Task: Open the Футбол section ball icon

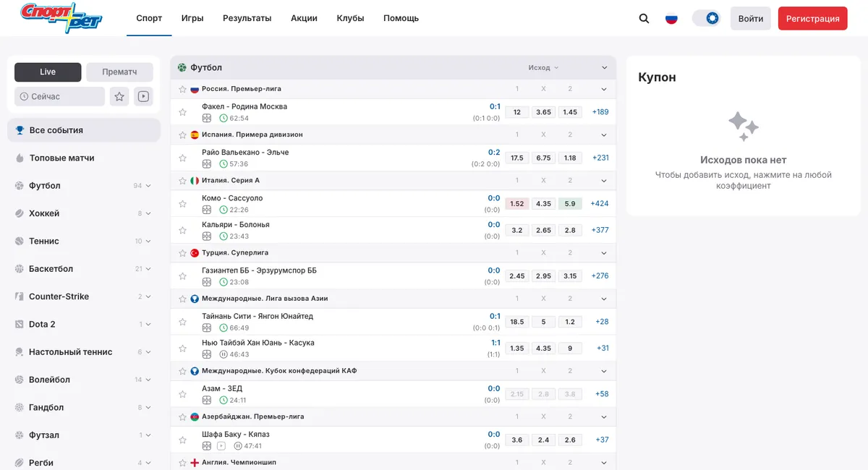Action: click(182, 67)
